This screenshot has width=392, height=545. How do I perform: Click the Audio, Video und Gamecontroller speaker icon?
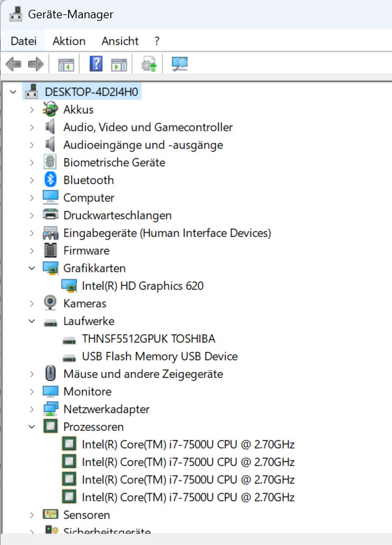click(50, 127)
